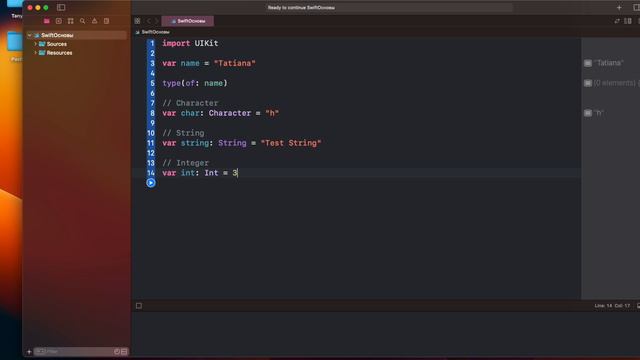This screenshot has width=640, height=360.
Task: Click 'Ready to continue SwiftОсновы' status
Action: point(301,7)
